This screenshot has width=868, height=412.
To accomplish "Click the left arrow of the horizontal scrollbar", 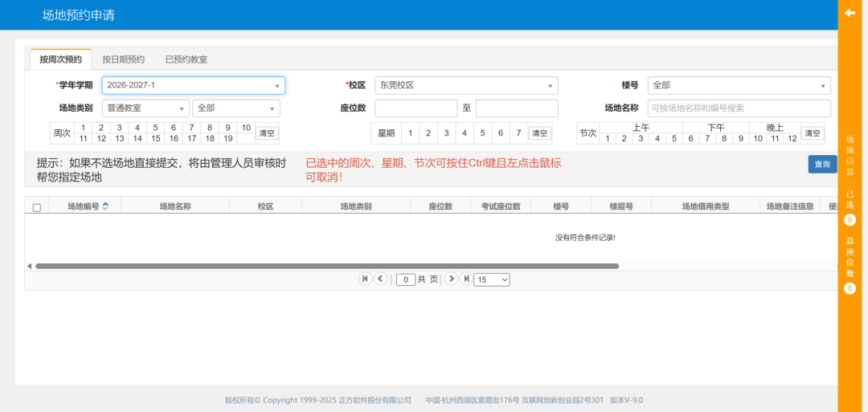I will pyautogui.click(x=30, y=266).
